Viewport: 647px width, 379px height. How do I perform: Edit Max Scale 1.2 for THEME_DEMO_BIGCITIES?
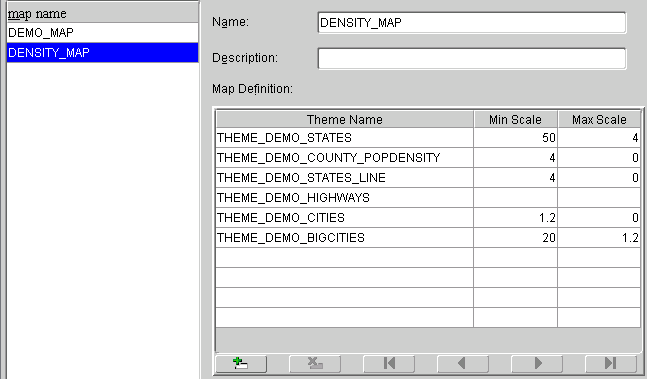point(599,238)
